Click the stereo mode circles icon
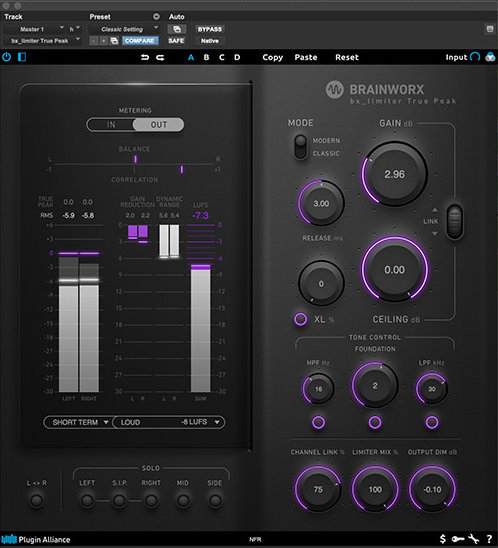This screenshot has width=498, height=548. 490,57
